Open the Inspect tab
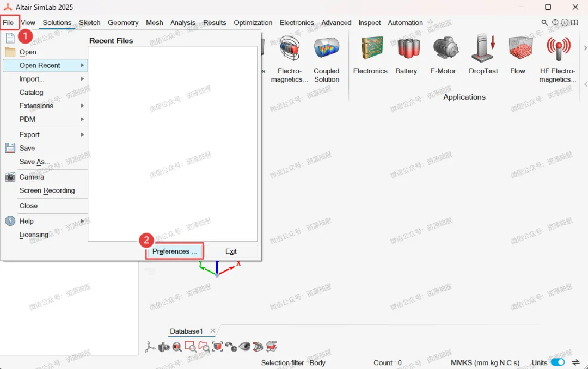Screen dimensions: 588x369 (369, 22)
